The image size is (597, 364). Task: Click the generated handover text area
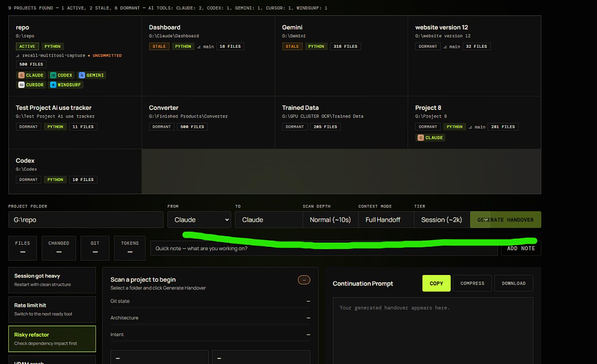point(433,331)
